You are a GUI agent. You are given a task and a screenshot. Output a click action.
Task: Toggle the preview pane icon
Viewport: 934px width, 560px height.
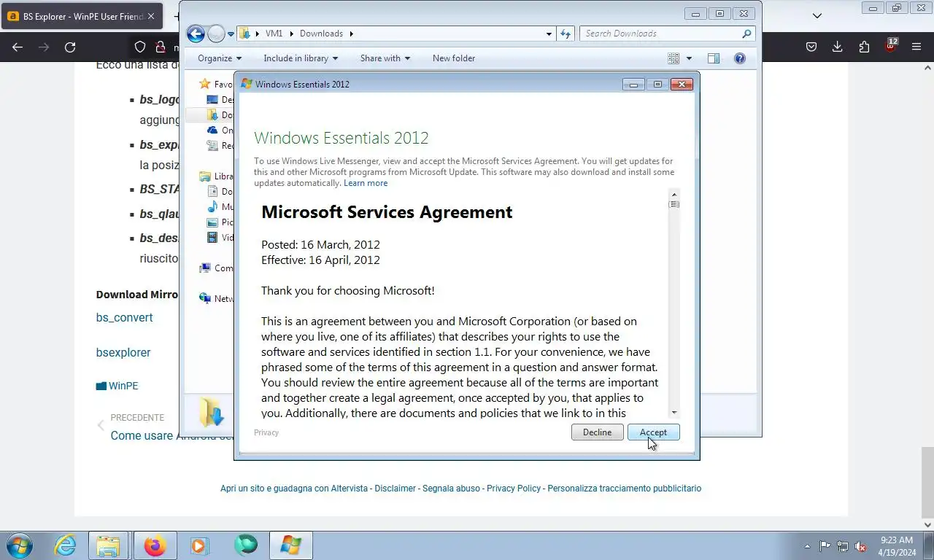pyautogui.click(x=714, y=58)
